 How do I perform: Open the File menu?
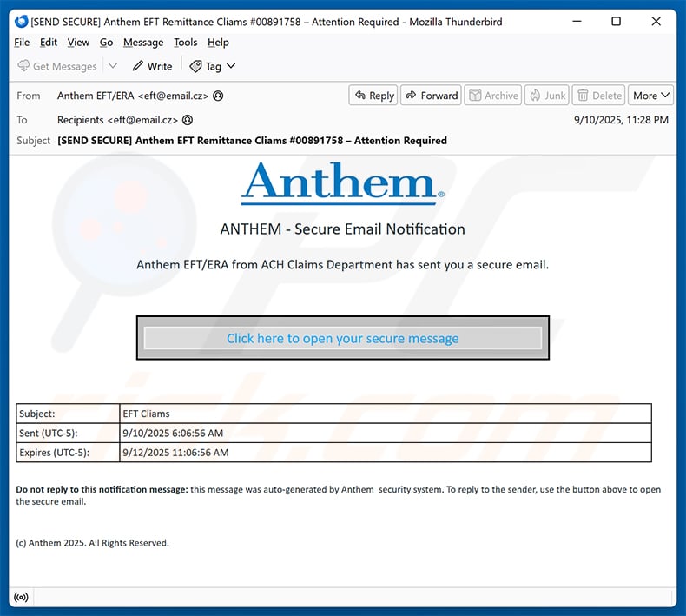pyautogui.click(x=22, y=43)
